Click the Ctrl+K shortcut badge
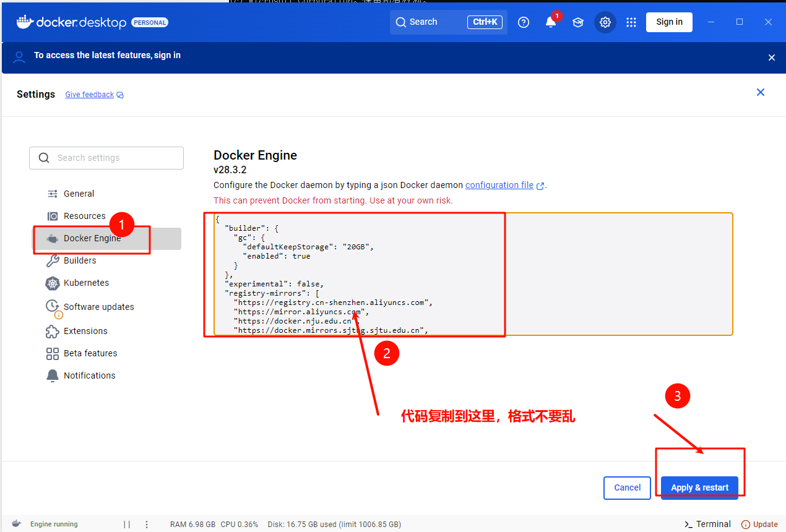 coord(485,22)
